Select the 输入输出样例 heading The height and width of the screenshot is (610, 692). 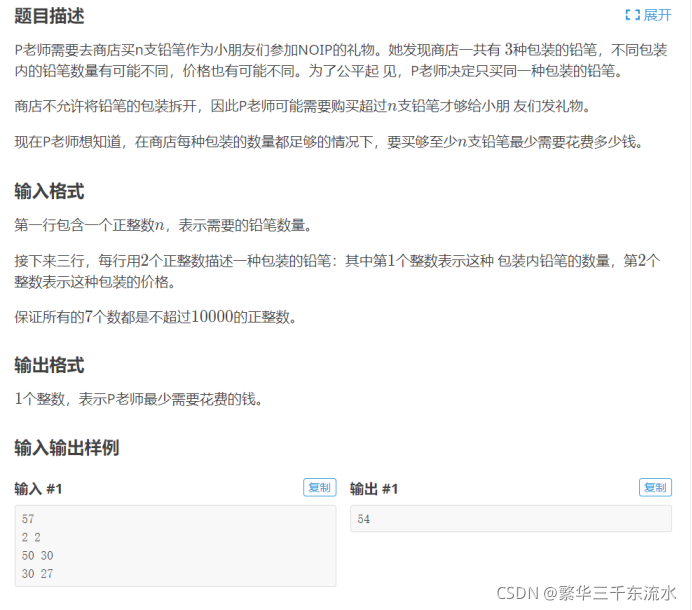tap(67, 448)
